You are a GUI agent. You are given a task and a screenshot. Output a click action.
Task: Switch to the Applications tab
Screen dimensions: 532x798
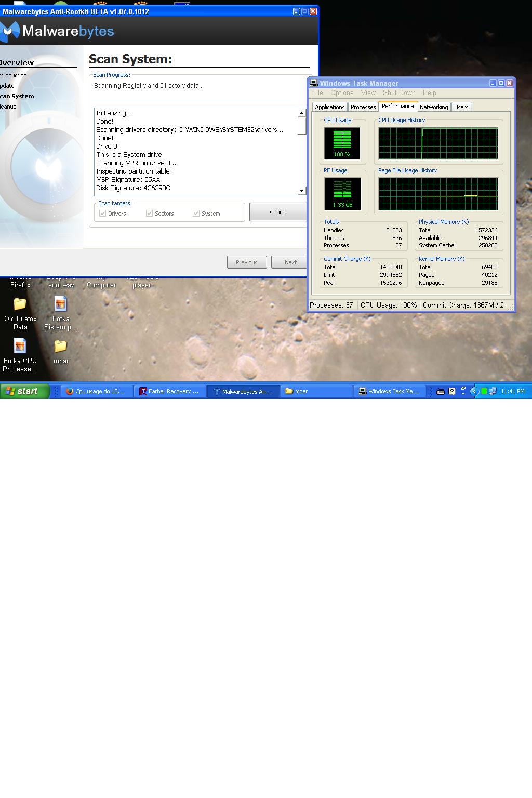330,107
